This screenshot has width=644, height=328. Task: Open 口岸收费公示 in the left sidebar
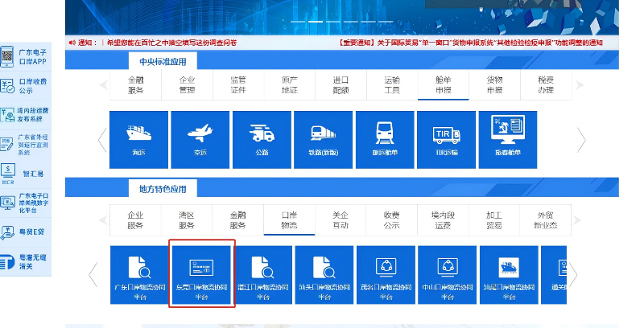(x=25, y=86)
